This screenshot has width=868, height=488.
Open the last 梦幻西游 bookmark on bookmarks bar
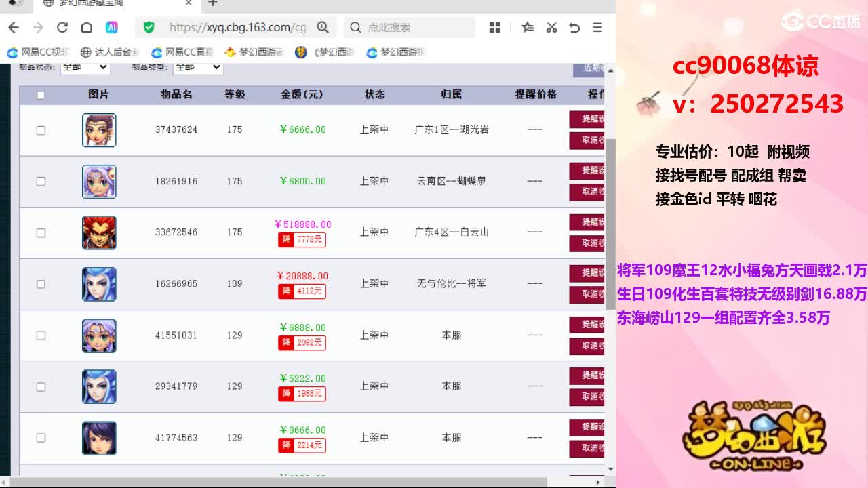396,52
